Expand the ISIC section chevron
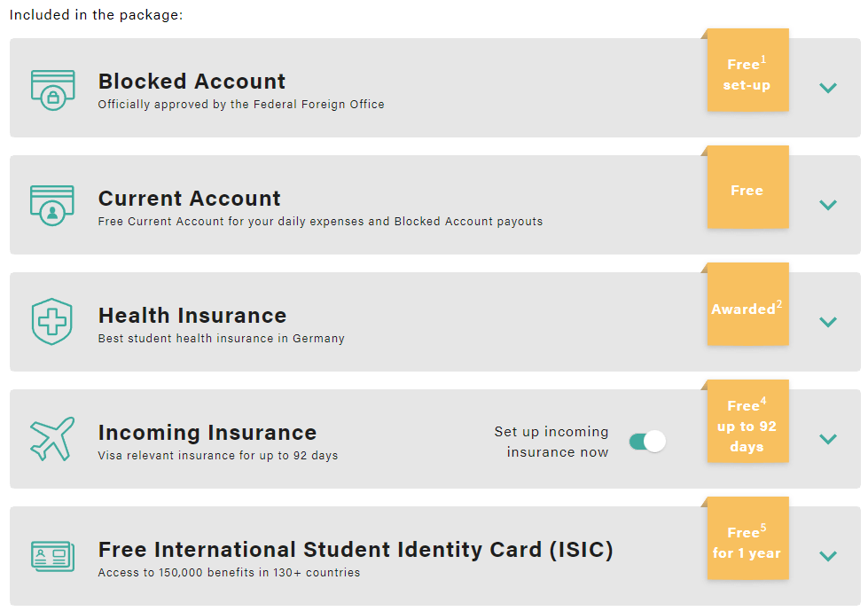The width and height of the screenshot is (868, 611). point(828,556)
